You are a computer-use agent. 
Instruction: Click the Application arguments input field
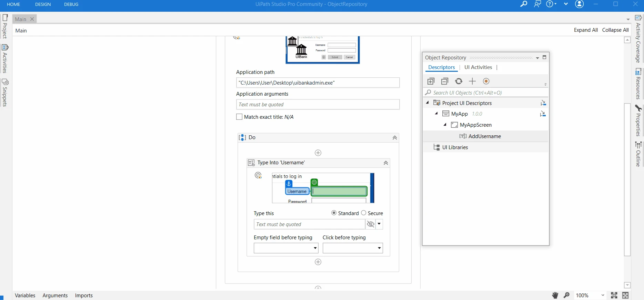pos(318,105)
